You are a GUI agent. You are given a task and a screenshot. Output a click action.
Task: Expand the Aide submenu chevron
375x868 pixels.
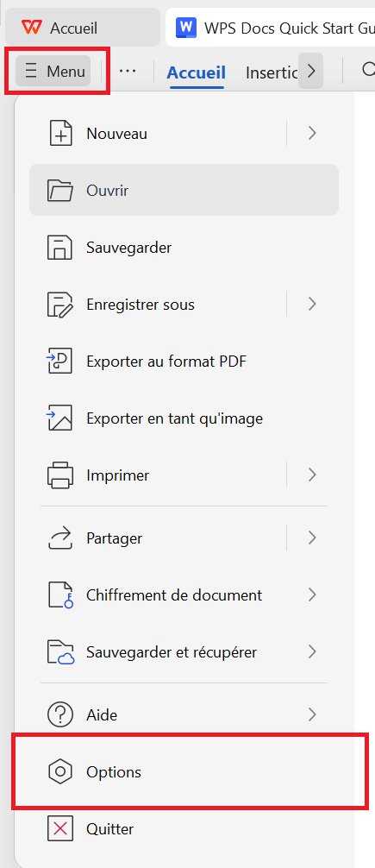pos(312,714)
